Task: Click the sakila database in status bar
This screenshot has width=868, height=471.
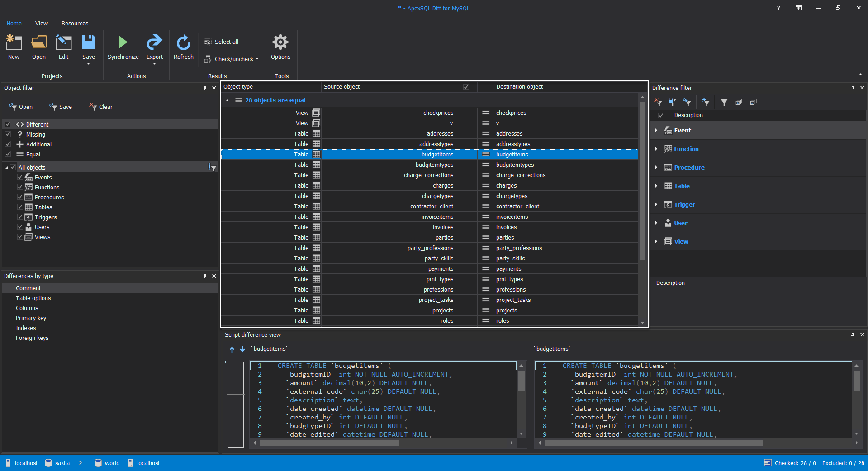Action: (57, 463)
